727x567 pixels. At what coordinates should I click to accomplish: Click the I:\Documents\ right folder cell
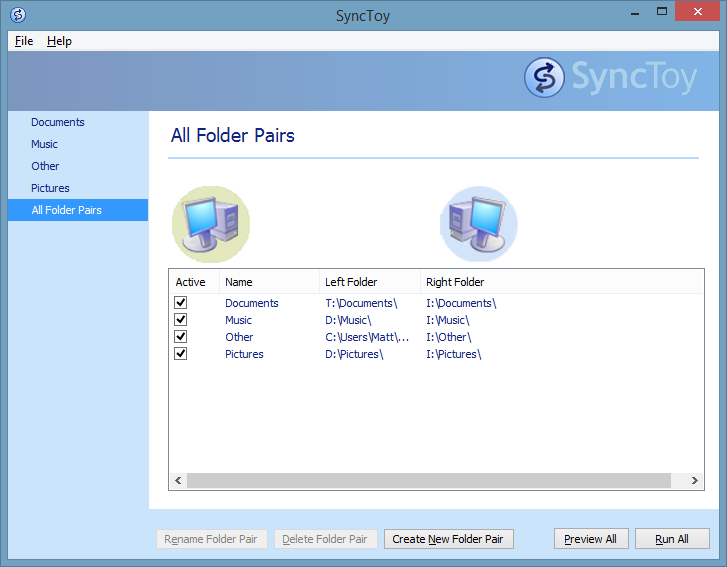coord(461,303)
